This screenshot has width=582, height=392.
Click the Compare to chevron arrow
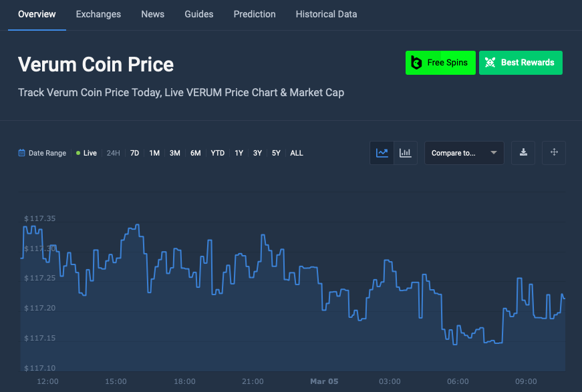[x=495, y=153]
